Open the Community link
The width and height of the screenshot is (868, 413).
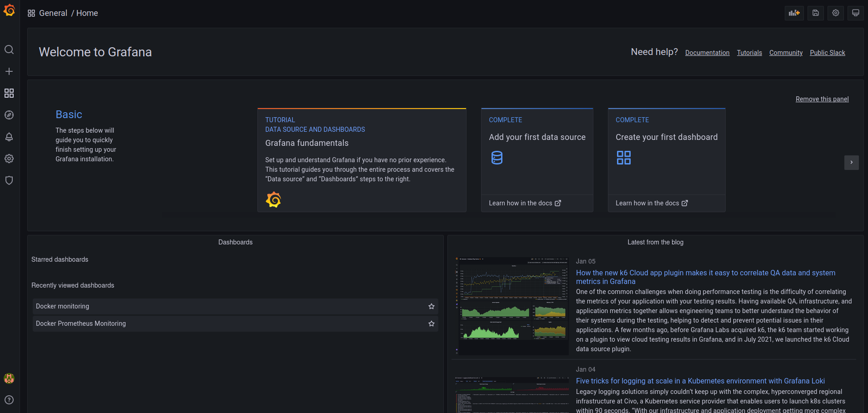[x=786, y=53]
